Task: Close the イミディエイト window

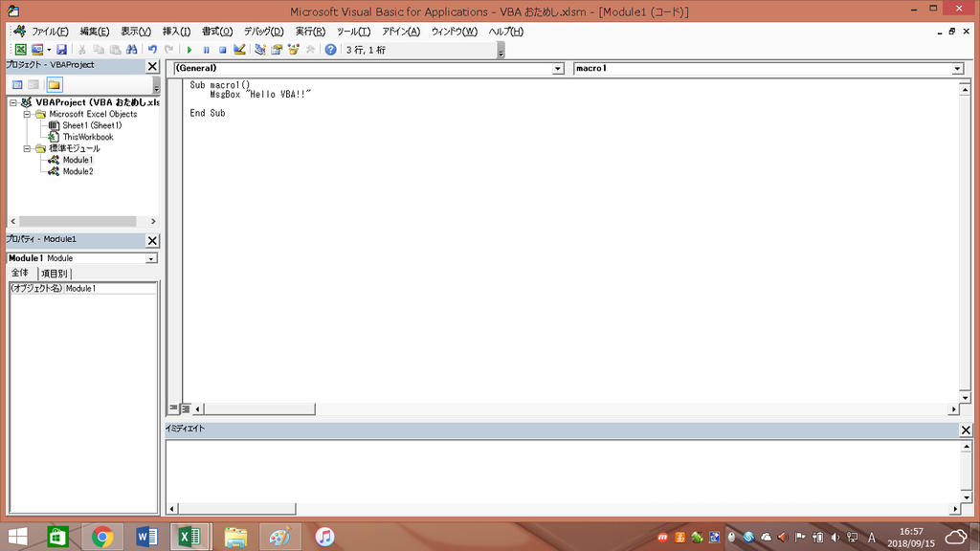Action: [966, 430]
